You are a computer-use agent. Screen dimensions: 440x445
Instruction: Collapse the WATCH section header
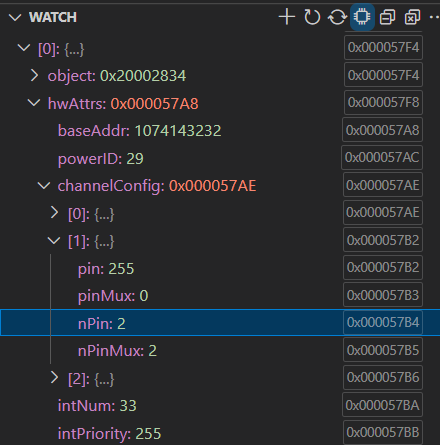click(15, 17)
